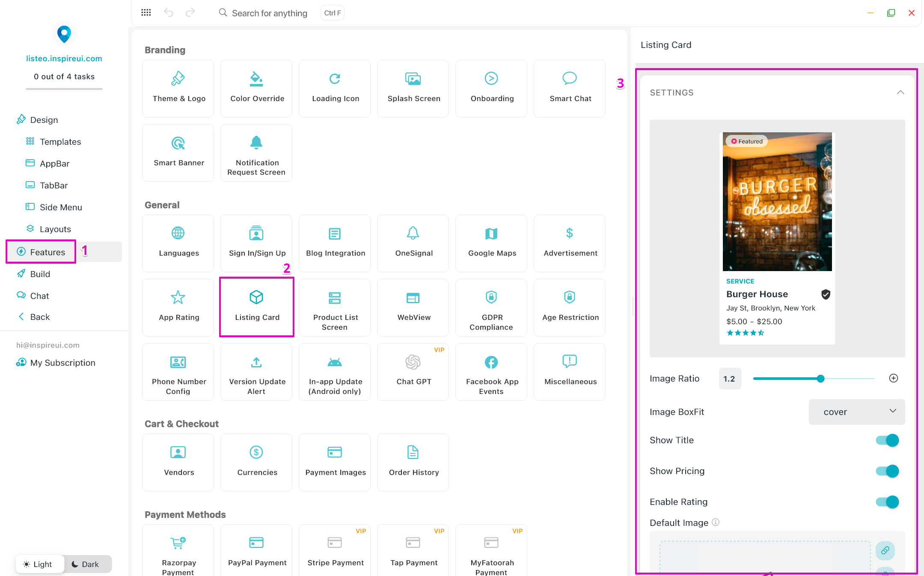Open the Color Override branding card
Screen dimensions: 924x576
coord(256,88)
